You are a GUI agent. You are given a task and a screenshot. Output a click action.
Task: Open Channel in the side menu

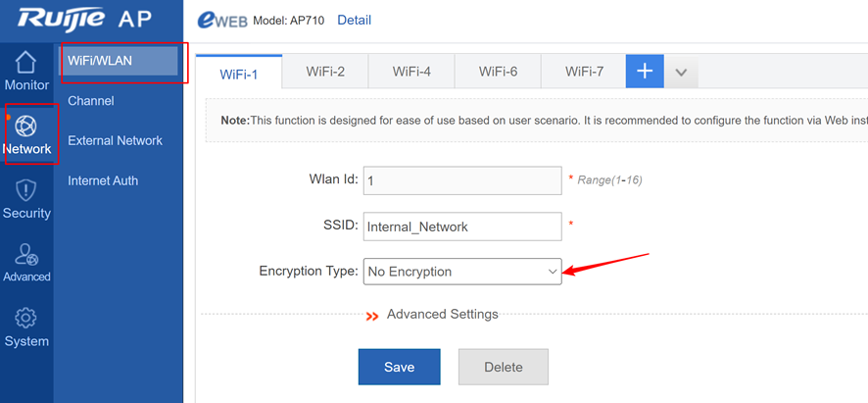click(x=91, y=101)
